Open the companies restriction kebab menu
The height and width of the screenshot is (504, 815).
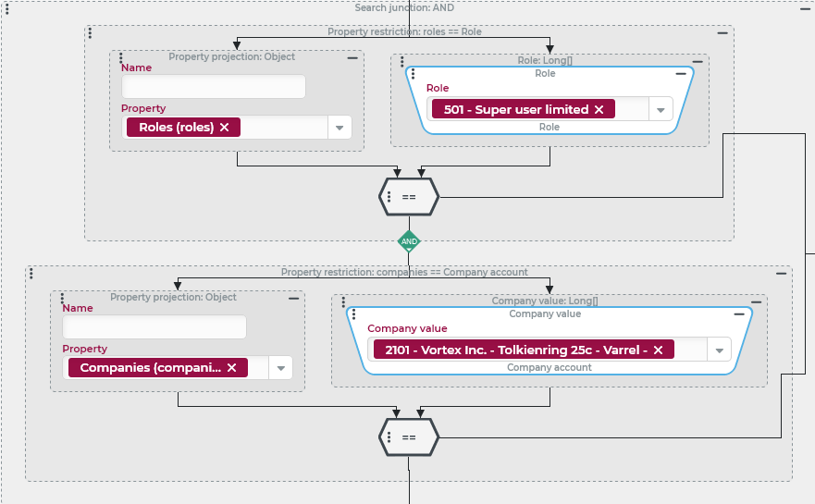coord(31,273)
